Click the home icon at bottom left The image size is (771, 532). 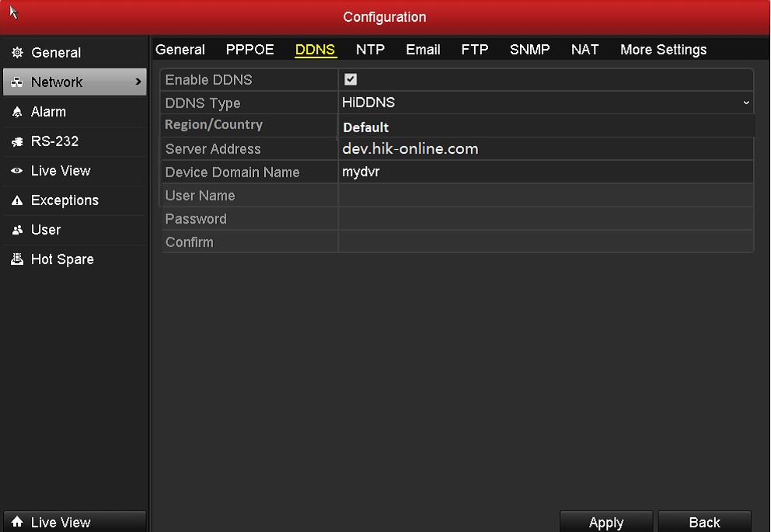(17, 523)
